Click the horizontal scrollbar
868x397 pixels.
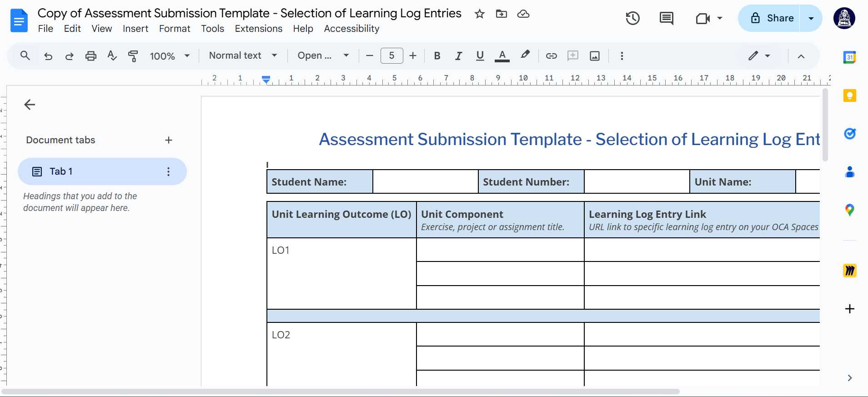(x=341, y=392)
